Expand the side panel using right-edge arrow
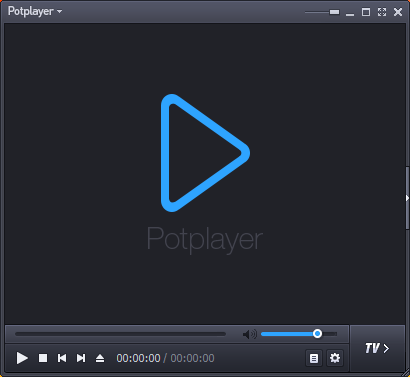Screen dimensions: 410x377 tap(407, 198)
